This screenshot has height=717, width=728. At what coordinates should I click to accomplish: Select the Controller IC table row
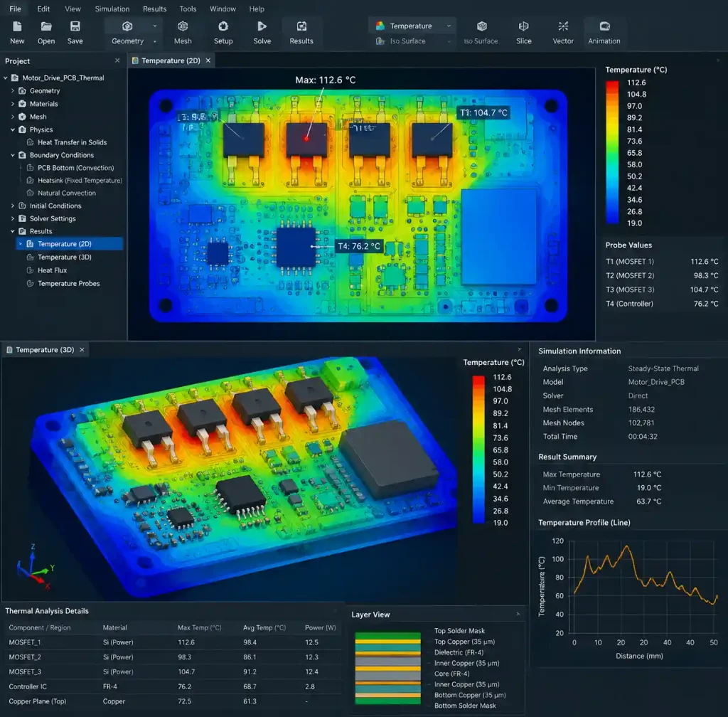click(x=172, y=687)
